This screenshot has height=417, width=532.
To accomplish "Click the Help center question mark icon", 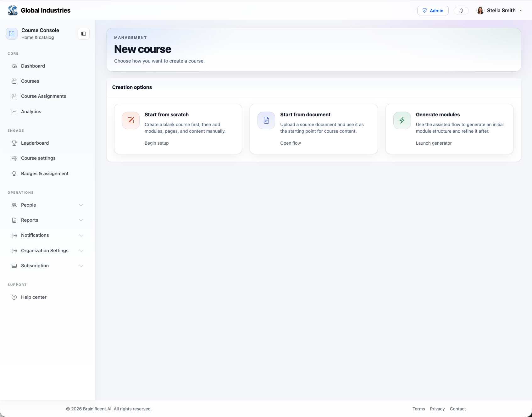I will (14, 297).
